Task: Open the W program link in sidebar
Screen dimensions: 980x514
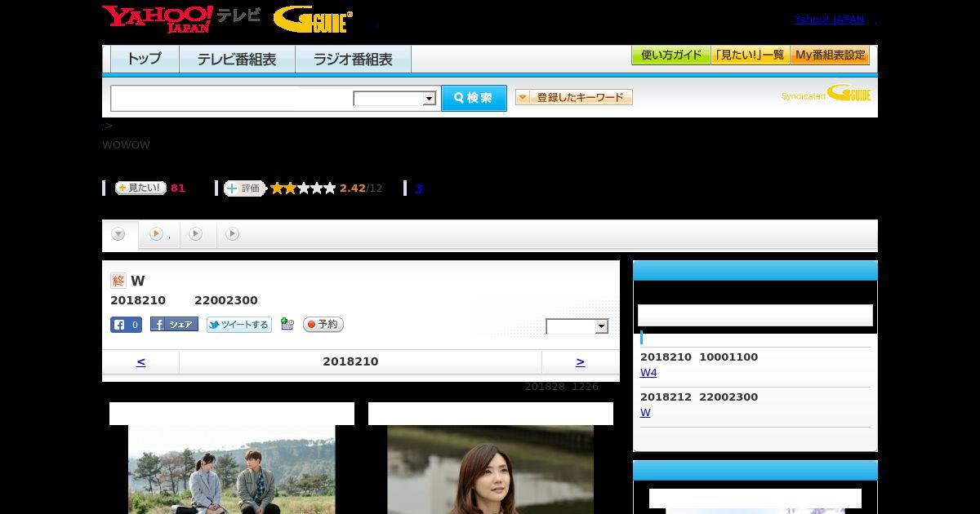Action: tap(645, 413)
